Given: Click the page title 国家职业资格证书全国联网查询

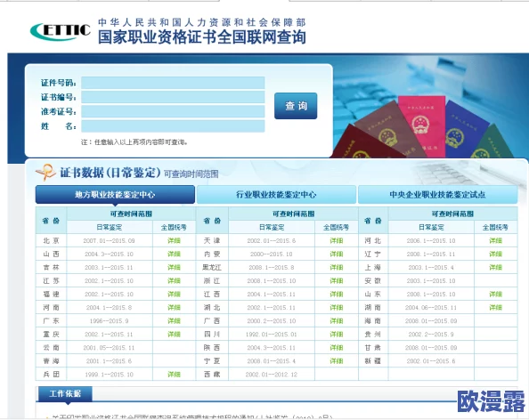Looking at the screenshot, I should click(202, 37).
